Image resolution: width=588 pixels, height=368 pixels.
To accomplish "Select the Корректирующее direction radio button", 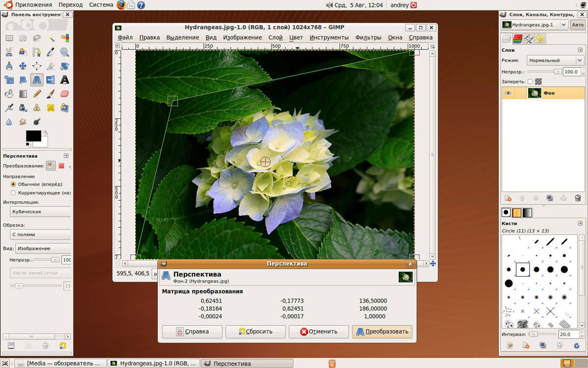I will pos(13,193).
